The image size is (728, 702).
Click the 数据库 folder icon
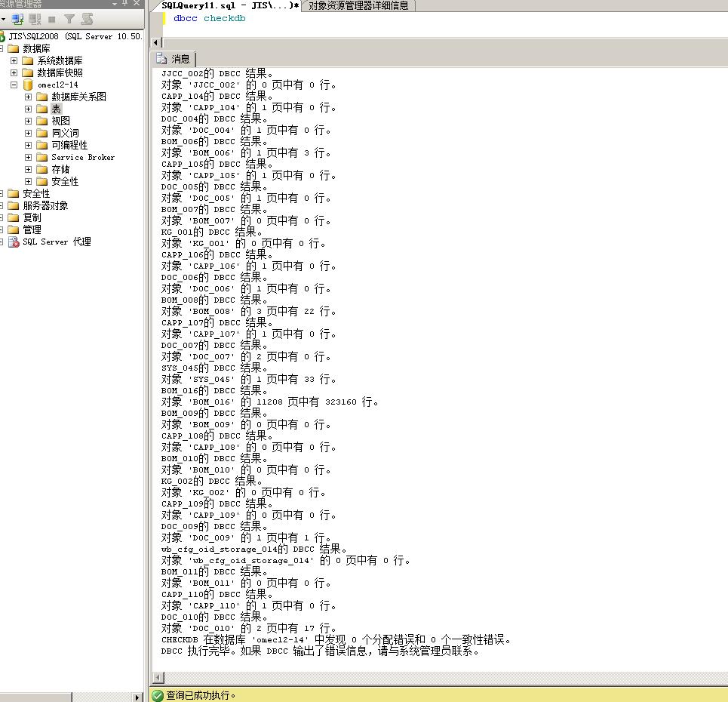click(x=14, y=48)
